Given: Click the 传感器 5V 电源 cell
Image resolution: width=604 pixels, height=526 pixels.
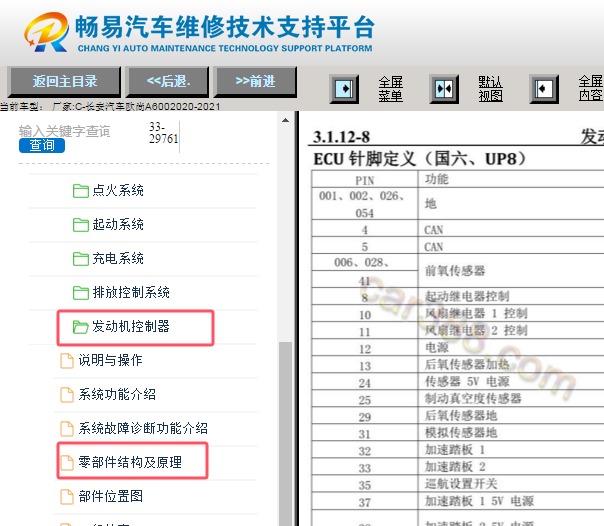Looking at the screenshot, I should [x=467, y=381].
